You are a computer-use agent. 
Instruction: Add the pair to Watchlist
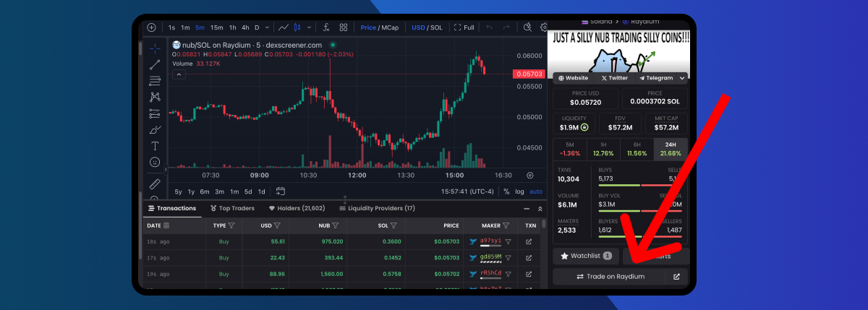pos(586,256)
